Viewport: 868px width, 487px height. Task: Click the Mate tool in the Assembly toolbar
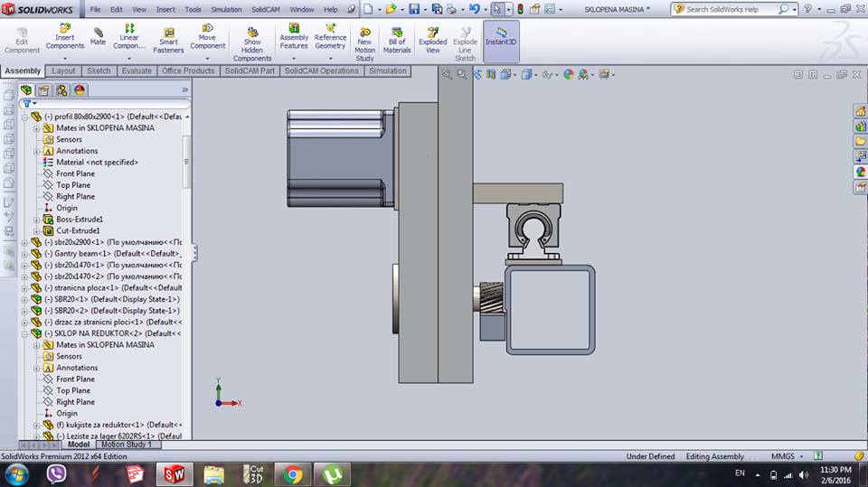tap(98, 36)
